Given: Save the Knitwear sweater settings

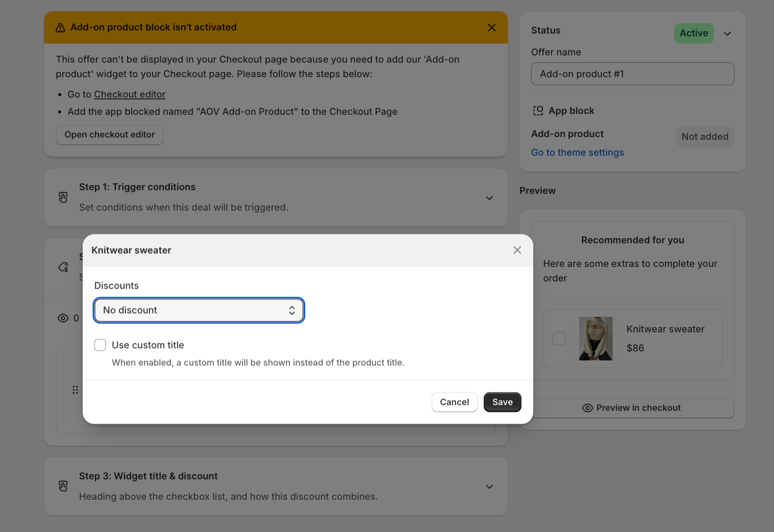Looking at the screenshot, I should point(502,402).
